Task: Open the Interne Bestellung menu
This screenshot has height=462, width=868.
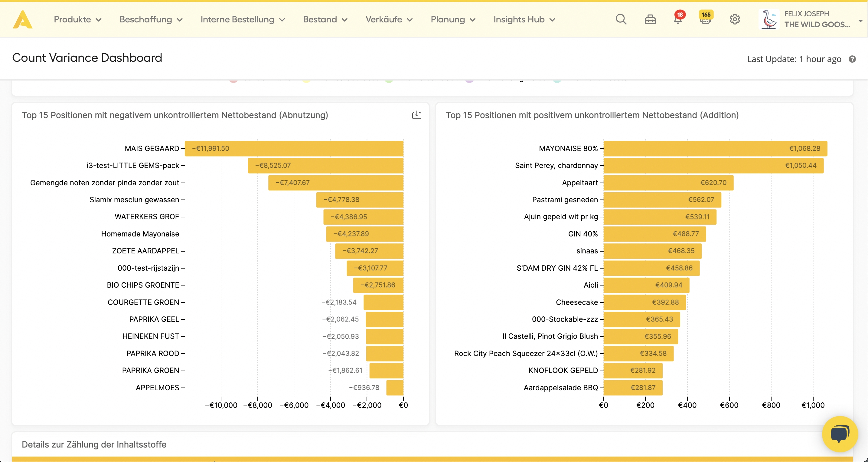Action: point(243,20)
